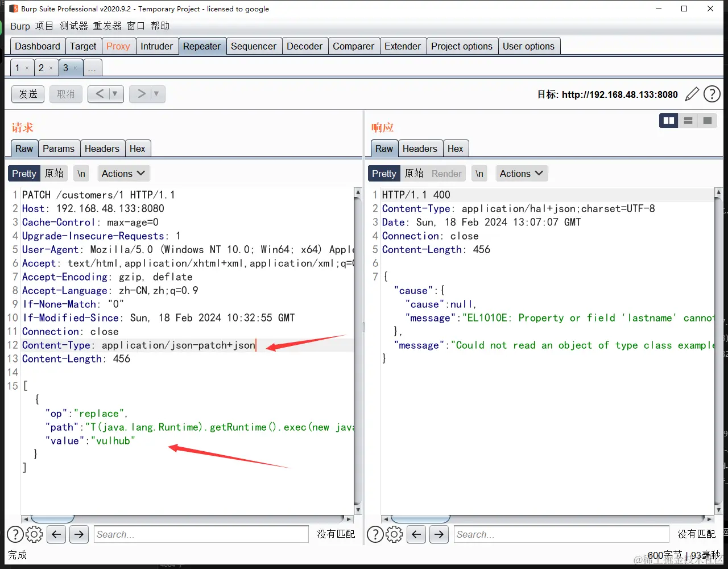The width and height of the screenshot is (728, 569).
Task: Open request Headers tab
Action: coord(102,149)
